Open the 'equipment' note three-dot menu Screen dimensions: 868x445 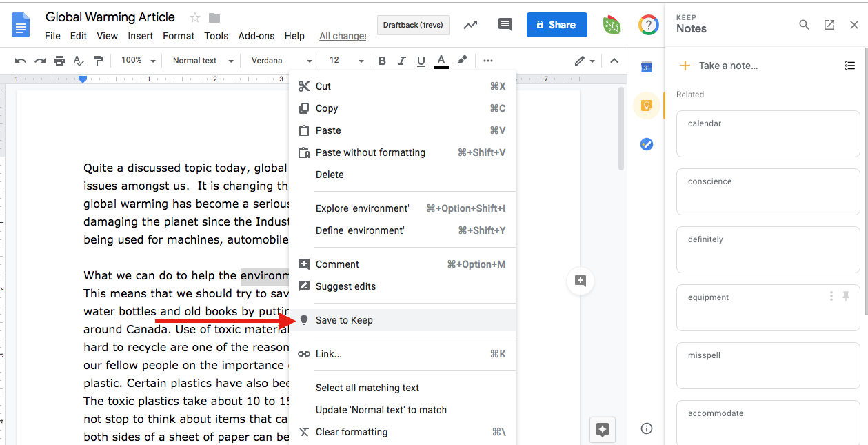click(831, 296)
